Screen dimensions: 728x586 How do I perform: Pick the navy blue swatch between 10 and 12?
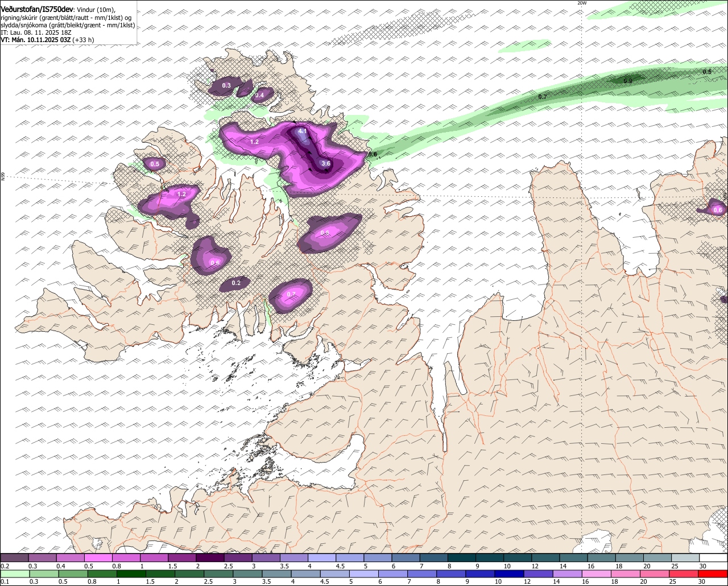[508, 574]
